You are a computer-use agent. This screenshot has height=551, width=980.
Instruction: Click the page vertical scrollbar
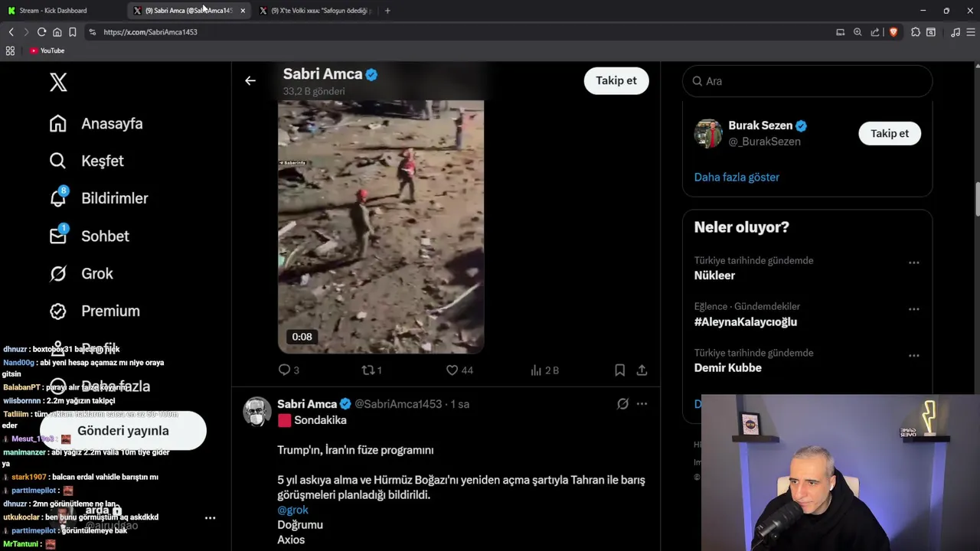pos(977,201)
